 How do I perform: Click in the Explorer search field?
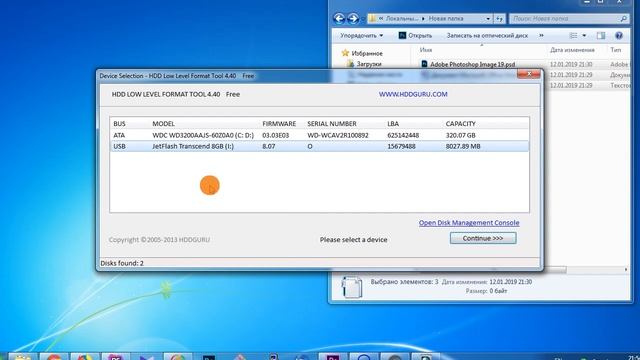tap(565, 19)
